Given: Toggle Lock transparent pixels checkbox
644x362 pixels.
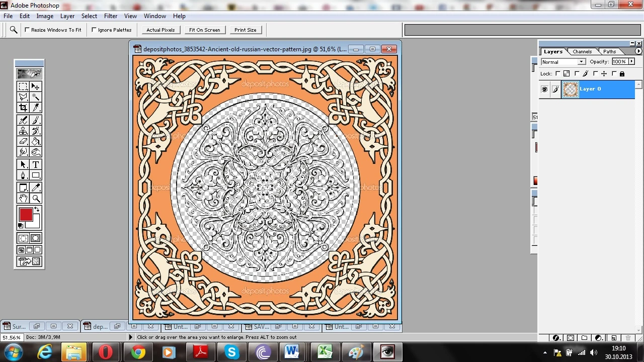Looking at the screenshot, I should pos(557,74).
